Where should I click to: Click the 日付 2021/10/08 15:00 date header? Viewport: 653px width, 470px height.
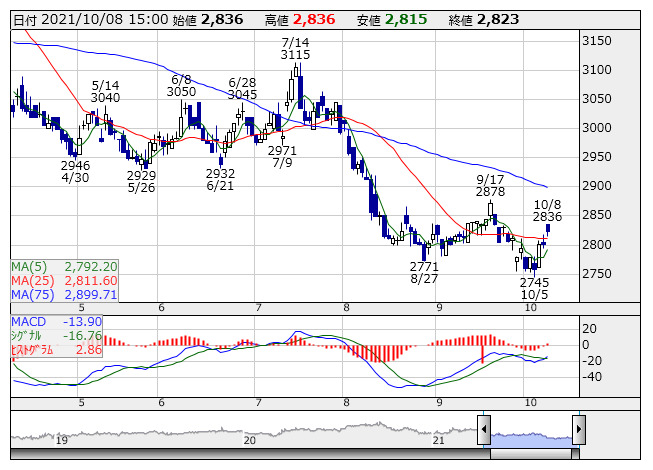point(91,20)
